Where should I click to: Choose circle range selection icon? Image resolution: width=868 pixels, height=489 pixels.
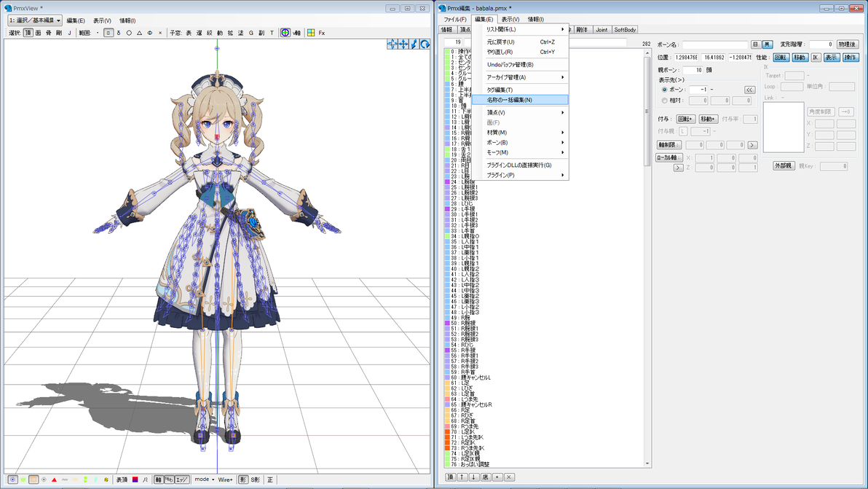tap(128, 34)
